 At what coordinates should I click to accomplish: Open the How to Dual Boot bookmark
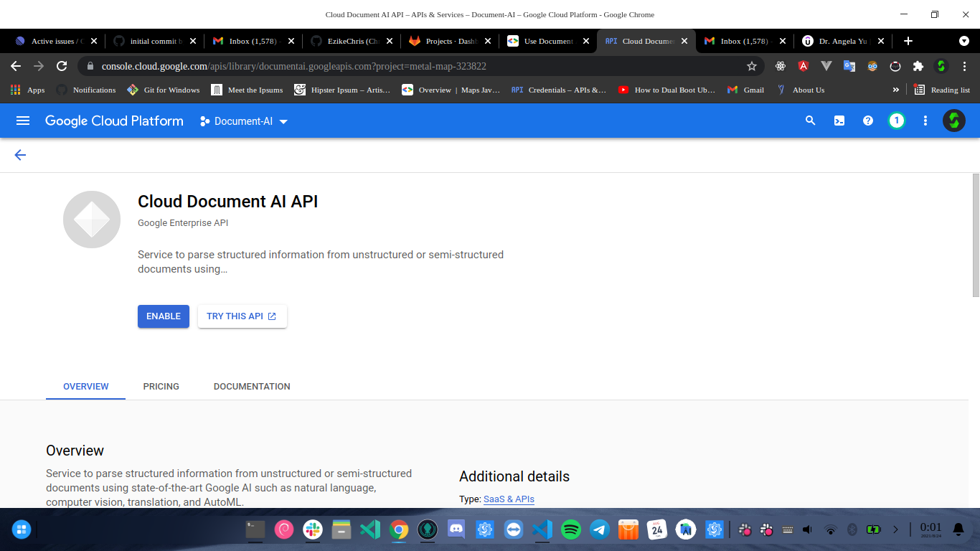click(666, 90)
